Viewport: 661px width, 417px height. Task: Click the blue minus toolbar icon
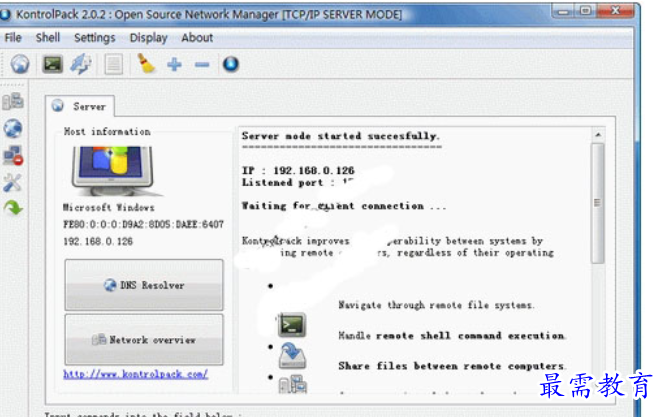click(202, 65)
